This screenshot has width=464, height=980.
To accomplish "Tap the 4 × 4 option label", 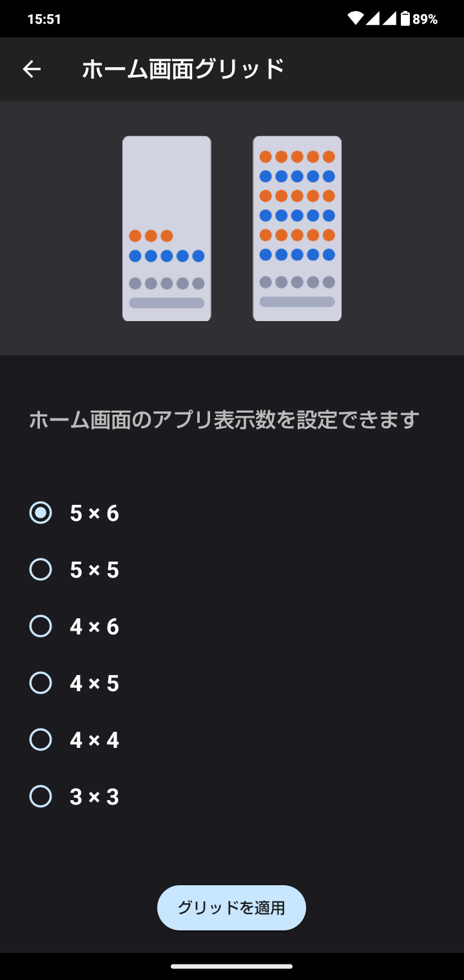I will pyautogui.click(x=95, y=740).
